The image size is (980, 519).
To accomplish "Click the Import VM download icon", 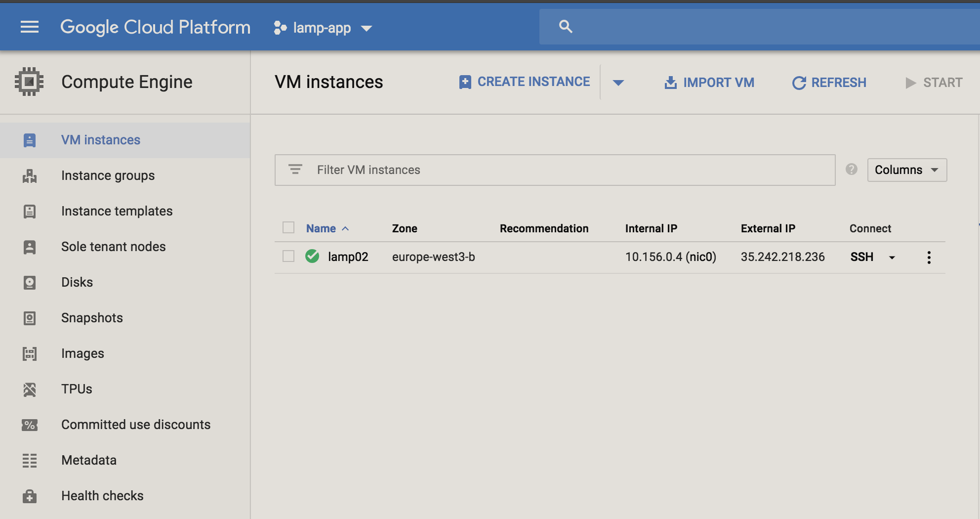I will point(670,83).
